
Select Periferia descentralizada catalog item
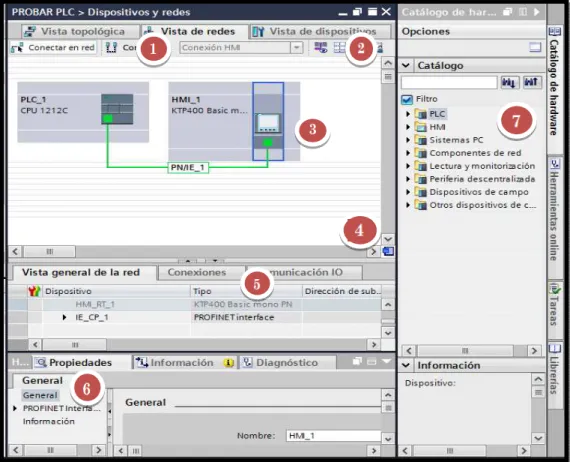pos(482,179)
